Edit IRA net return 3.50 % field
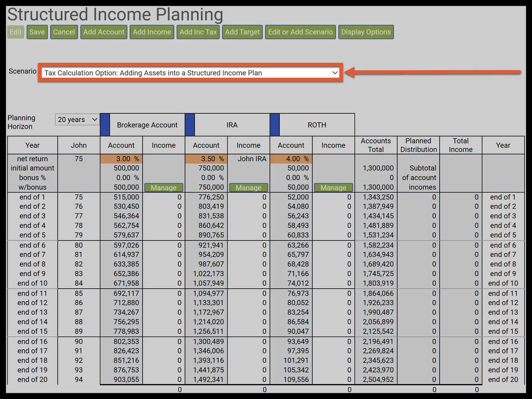This screenshot has width=532, height=399. coord(206,159)
